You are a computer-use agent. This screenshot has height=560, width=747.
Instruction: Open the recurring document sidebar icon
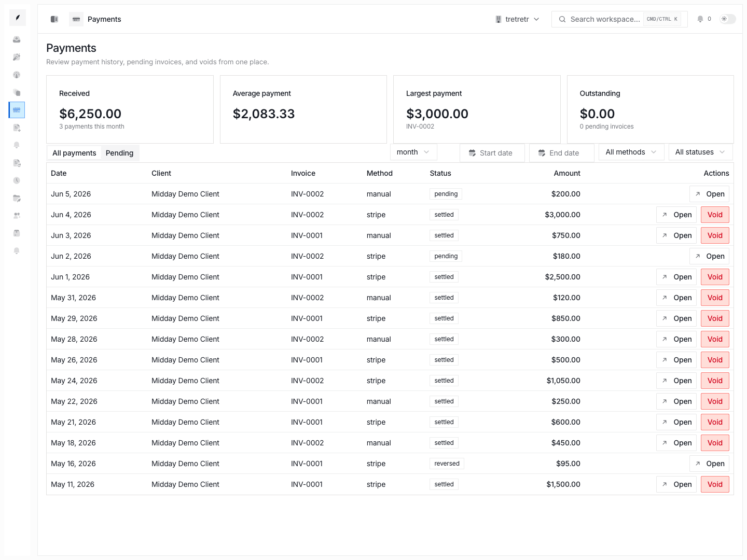(x=17, y=163)
